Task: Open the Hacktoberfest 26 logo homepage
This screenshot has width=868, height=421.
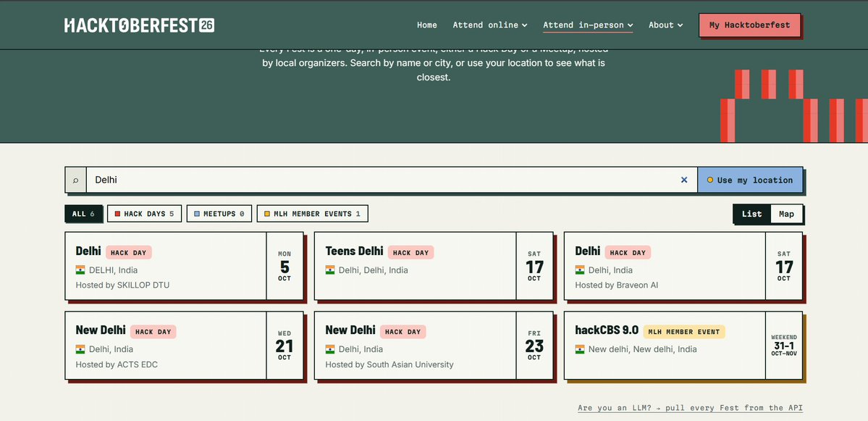Action: coord(139,25)
